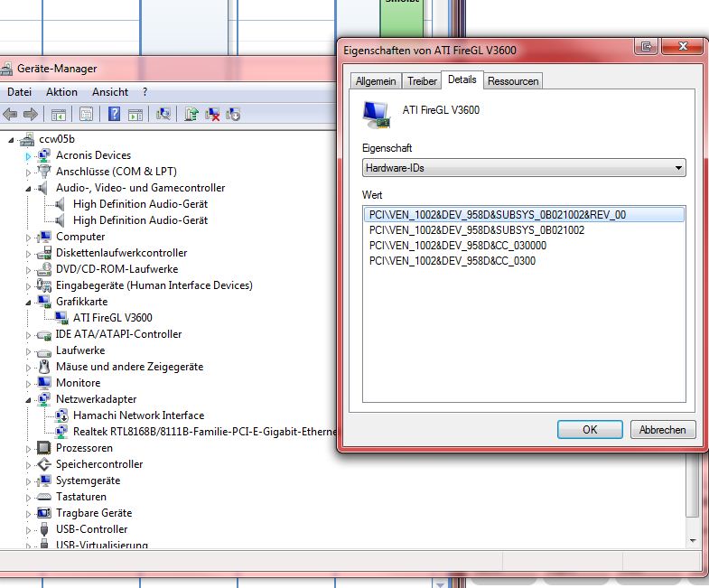Expand the Acronis Devices node
The height and width of the screenshot is (588, 709).
point(28,156)
